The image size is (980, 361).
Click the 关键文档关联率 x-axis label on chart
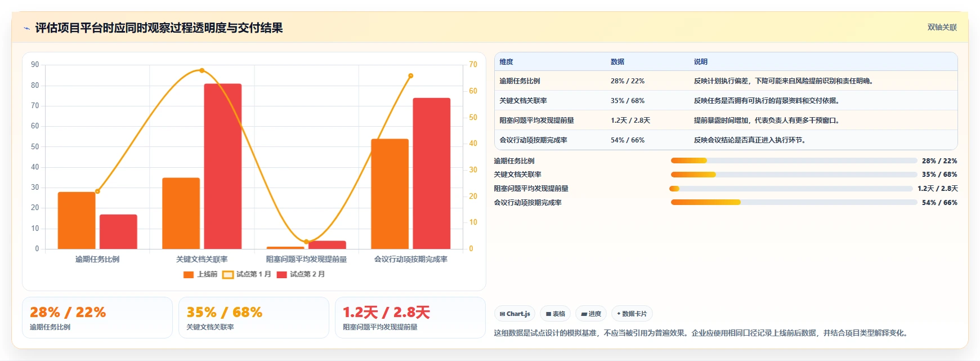pos(202,260)
